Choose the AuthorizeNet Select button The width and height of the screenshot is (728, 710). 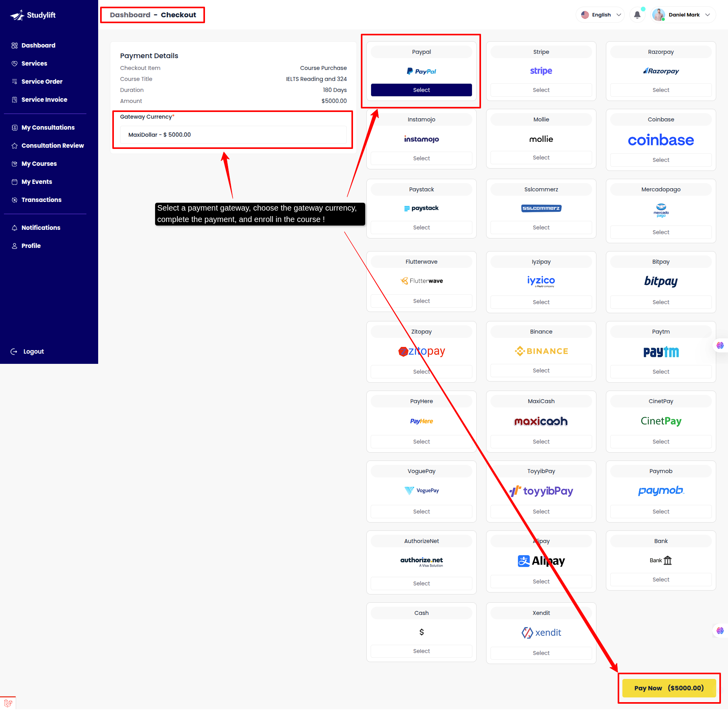(421, 583)
